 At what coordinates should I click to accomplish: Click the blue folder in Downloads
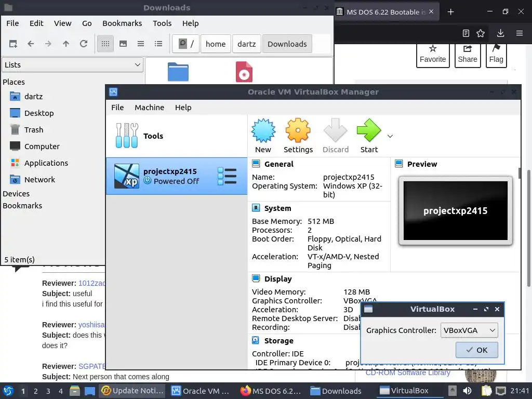coord(178,72)
